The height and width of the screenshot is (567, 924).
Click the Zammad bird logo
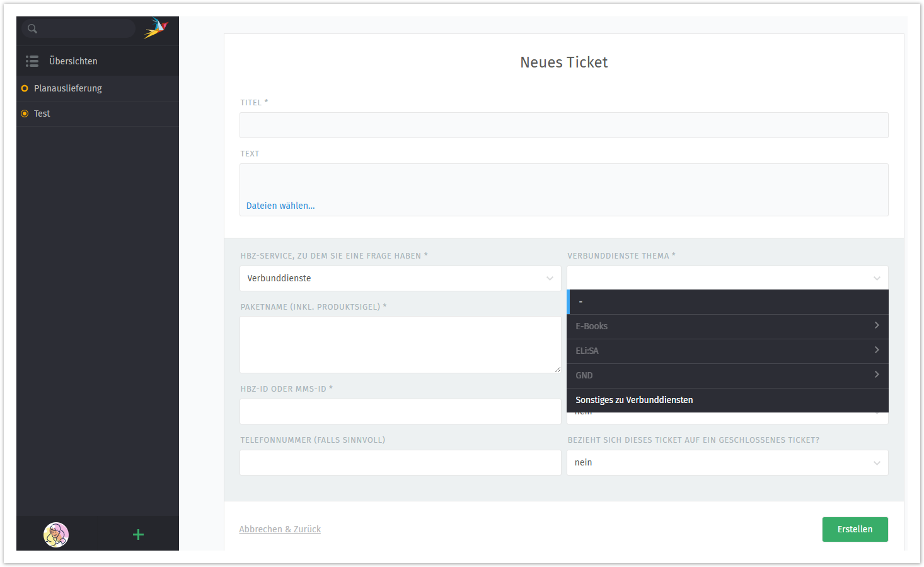156,28
